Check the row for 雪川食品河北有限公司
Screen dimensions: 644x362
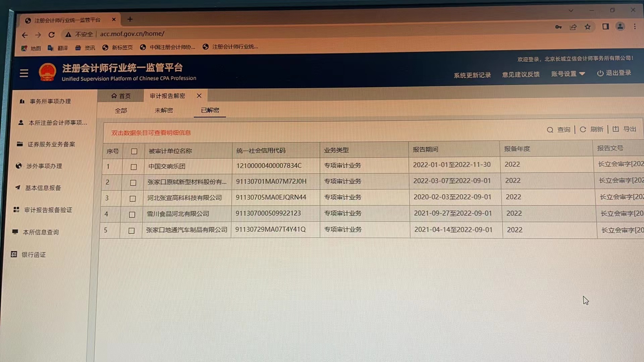pyautogui.click(x=132, y=215)
